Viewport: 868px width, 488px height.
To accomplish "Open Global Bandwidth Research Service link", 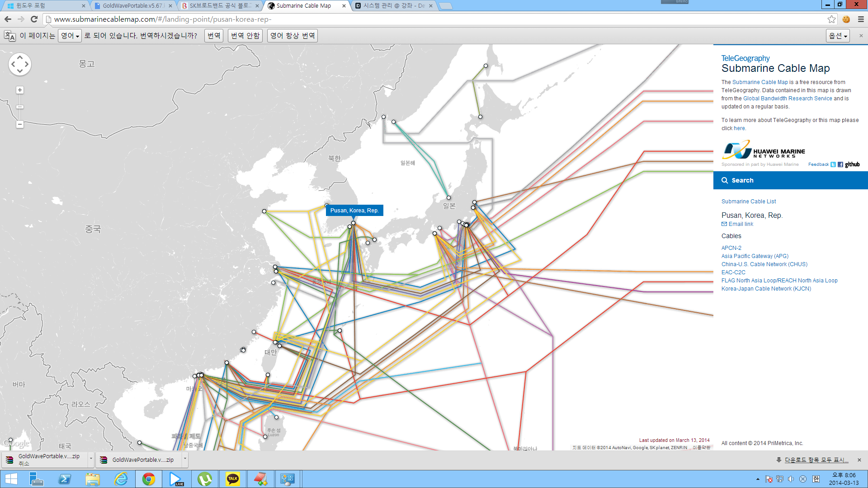I will coord(788,99).
